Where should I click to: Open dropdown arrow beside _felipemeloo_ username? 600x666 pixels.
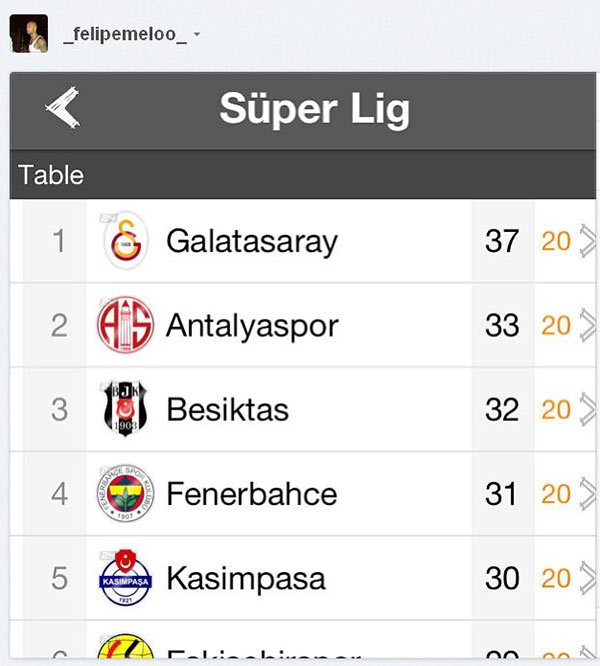click(197, 35)
